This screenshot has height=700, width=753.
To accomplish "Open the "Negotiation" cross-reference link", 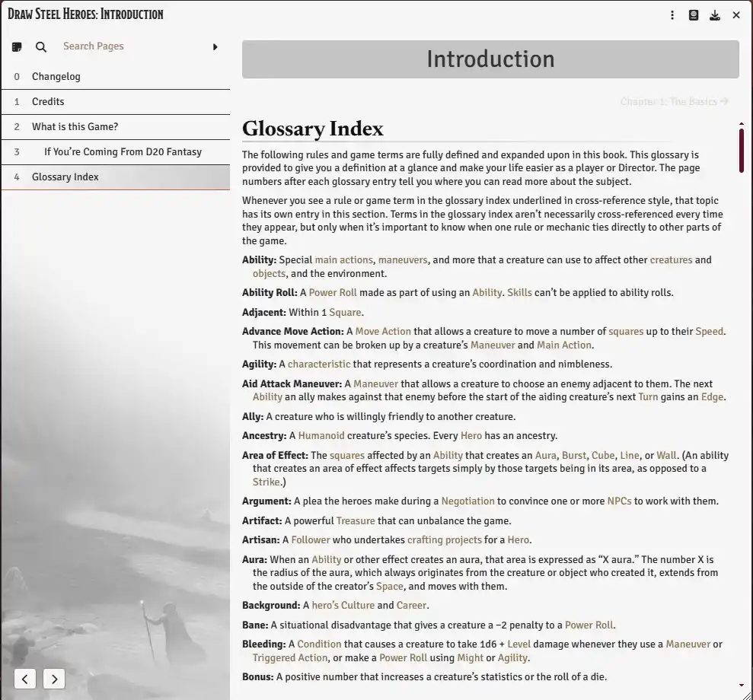I will (x=468, y=501).
